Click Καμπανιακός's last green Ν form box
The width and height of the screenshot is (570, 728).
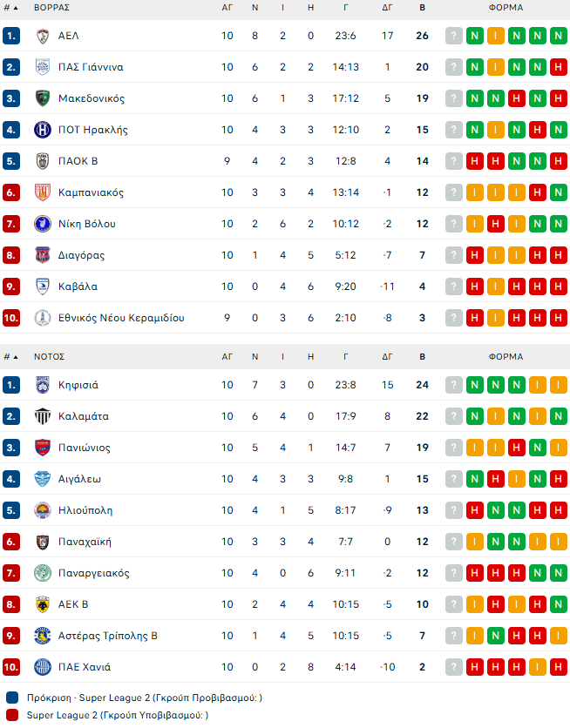[559, 192]
